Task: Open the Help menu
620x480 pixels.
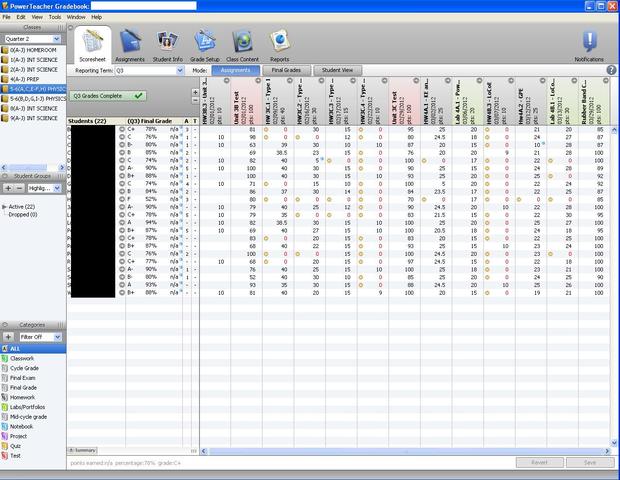Action: 96,17
